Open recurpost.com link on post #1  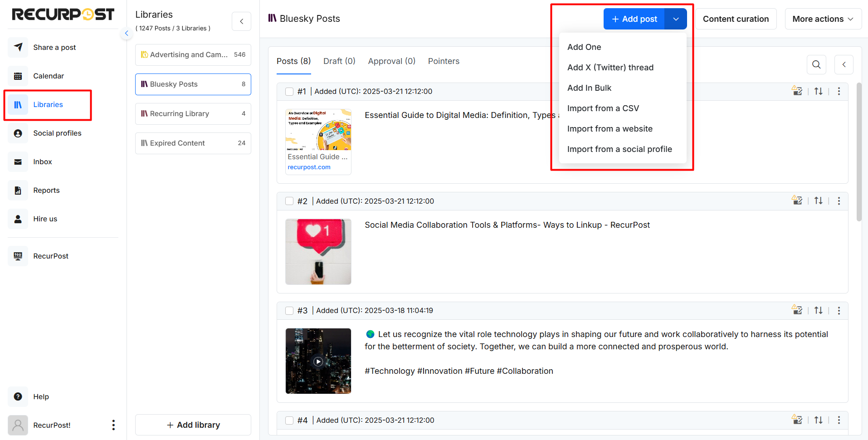[x=309, y=167]
